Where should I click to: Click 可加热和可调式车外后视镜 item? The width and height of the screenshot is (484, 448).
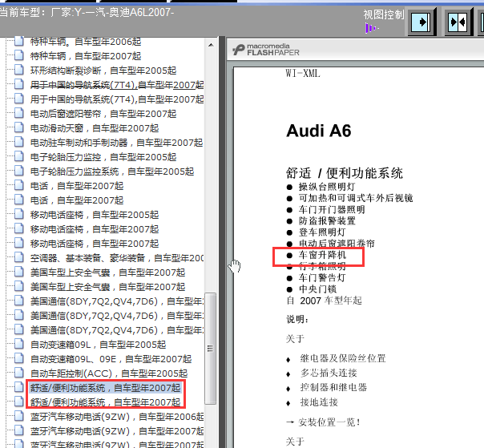click(356, 198)
